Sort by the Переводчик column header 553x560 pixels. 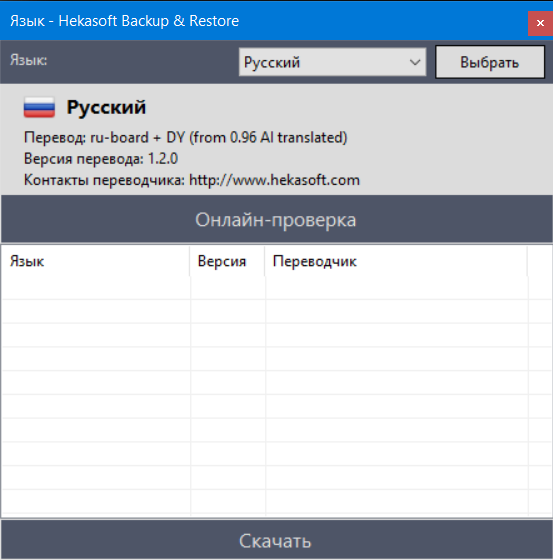pos(396,261)
